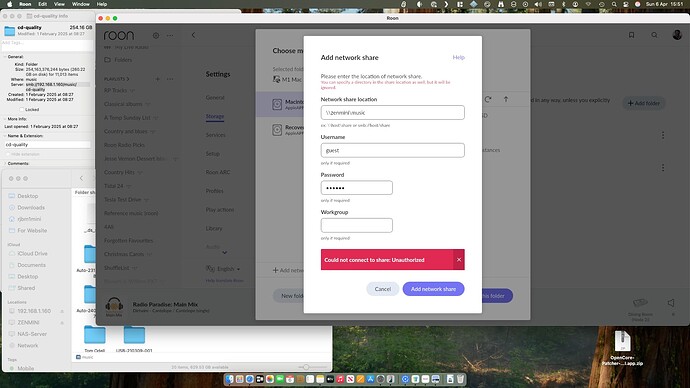Expand the settings list with down chevron
690x388 pixels.
tap(224, 253)
